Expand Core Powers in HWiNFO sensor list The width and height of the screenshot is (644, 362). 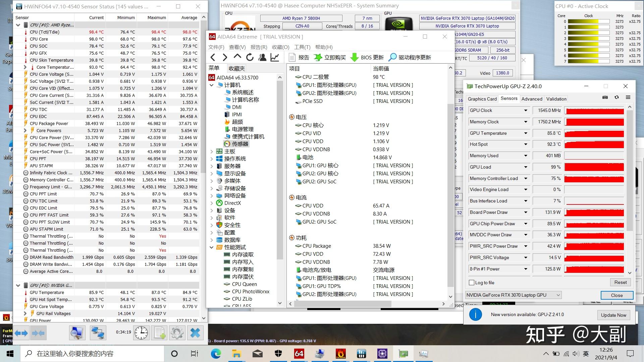(x=25, y=130)
